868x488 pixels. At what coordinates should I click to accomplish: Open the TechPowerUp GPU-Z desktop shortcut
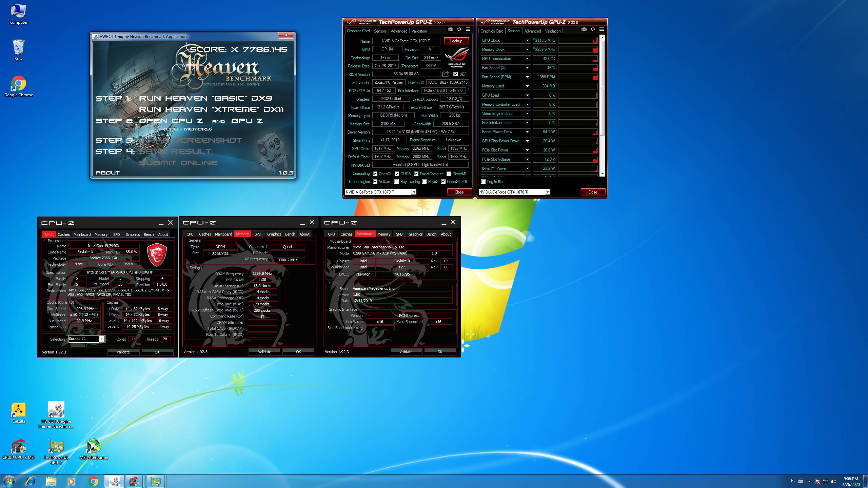click(x=56, y=451)
